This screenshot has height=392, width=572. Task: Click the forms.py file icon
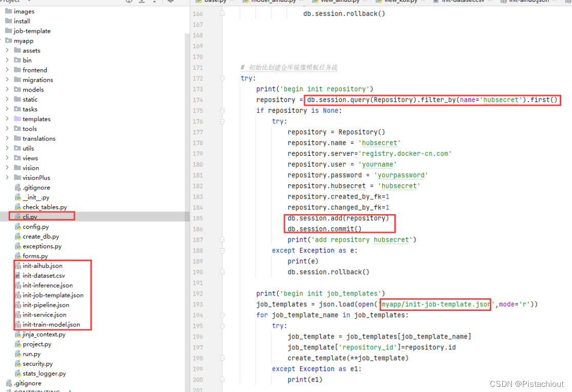(18, 256)
